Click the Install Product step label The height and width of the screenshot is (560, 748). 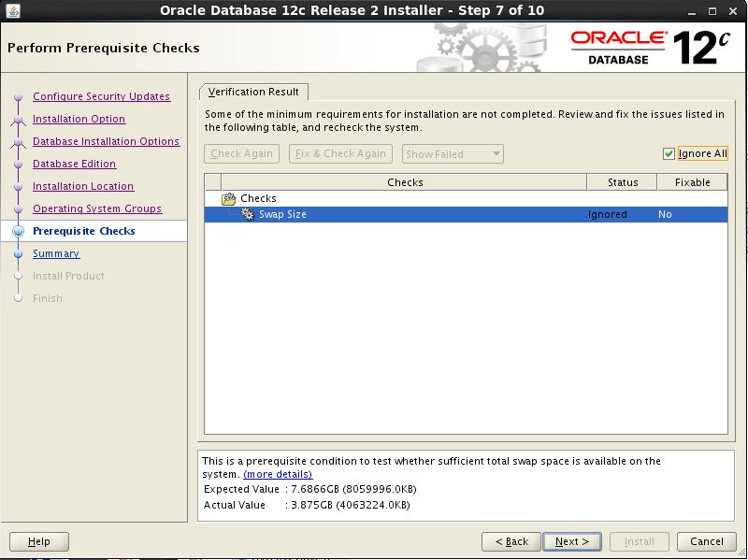click(68, 276)
